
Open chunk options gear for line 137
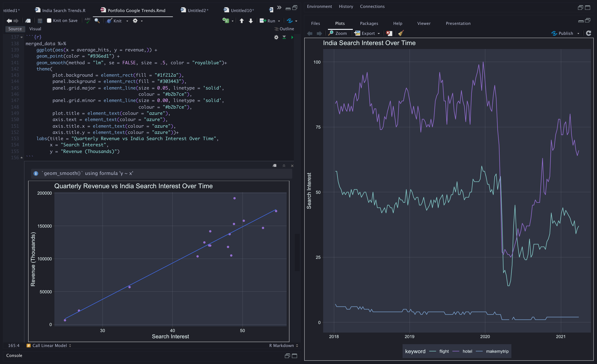point(276,37)
